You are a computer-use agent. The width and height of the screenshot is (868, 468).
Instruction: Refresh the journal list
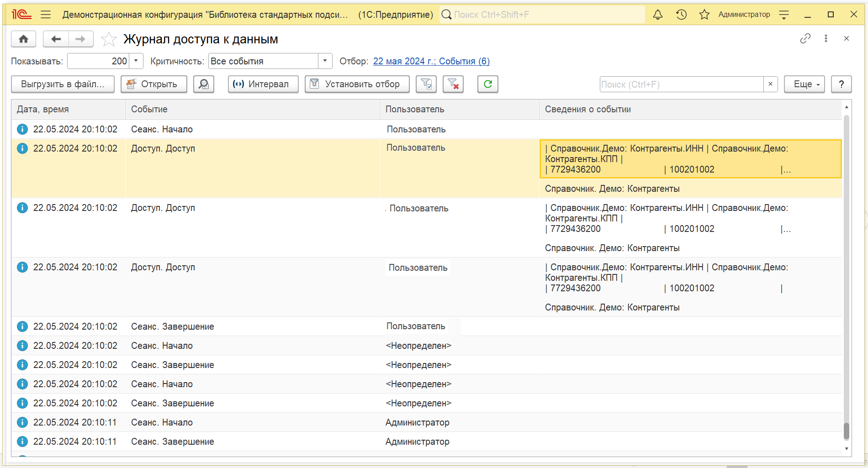click(x=488, y=84)
